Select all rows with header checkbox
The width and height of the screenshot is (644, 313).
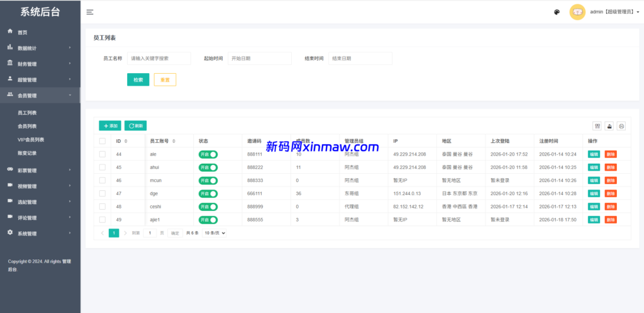[x=103, y=141]
